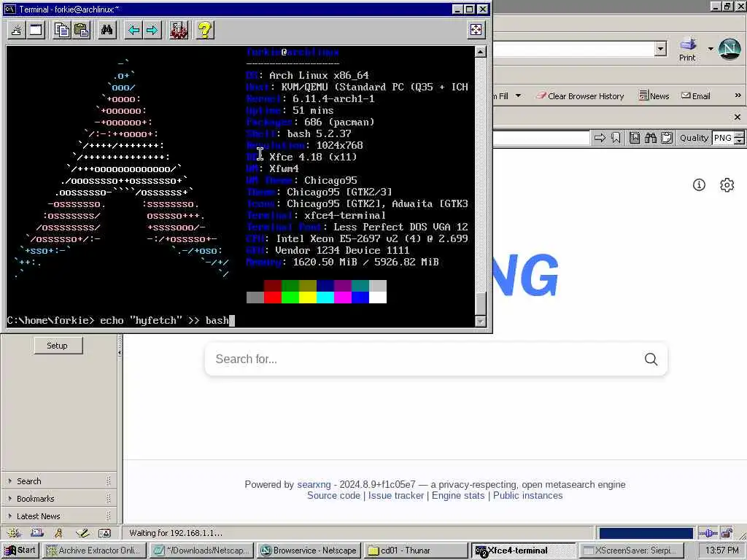Open a new terminal tab via first toolbar icon
This screenshot has width=747, height=560.
click(x=17, y=31)
